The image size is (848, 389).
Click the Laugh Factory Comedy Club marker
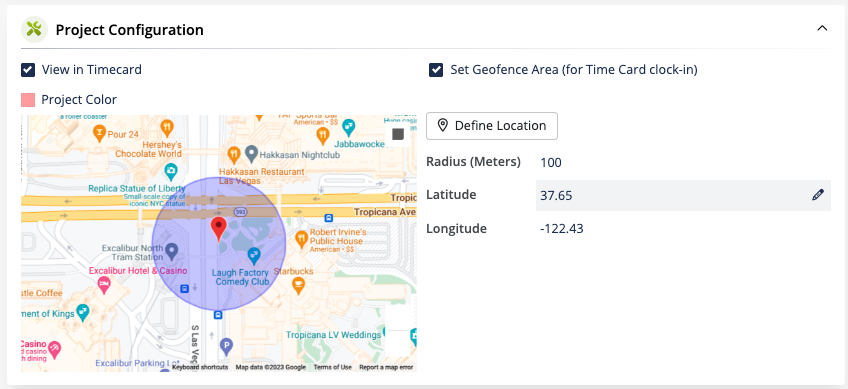254,254
